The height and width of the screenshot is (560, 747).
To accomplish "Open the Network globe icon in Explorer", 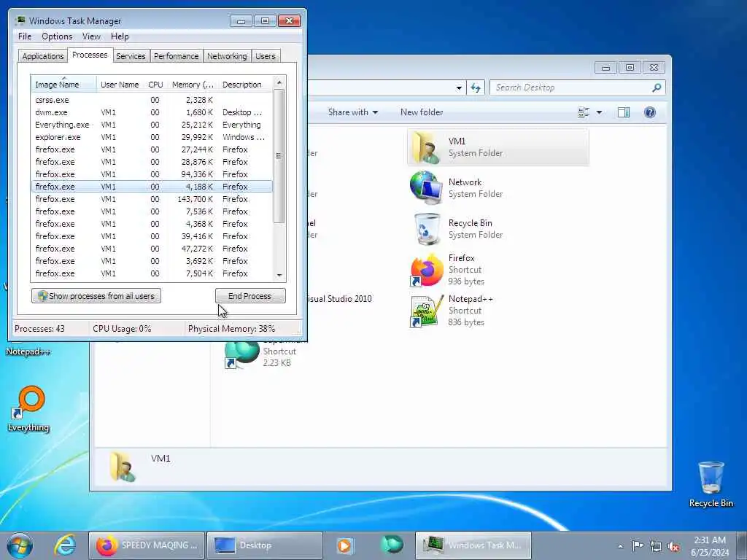I will (x=425, y=188).
